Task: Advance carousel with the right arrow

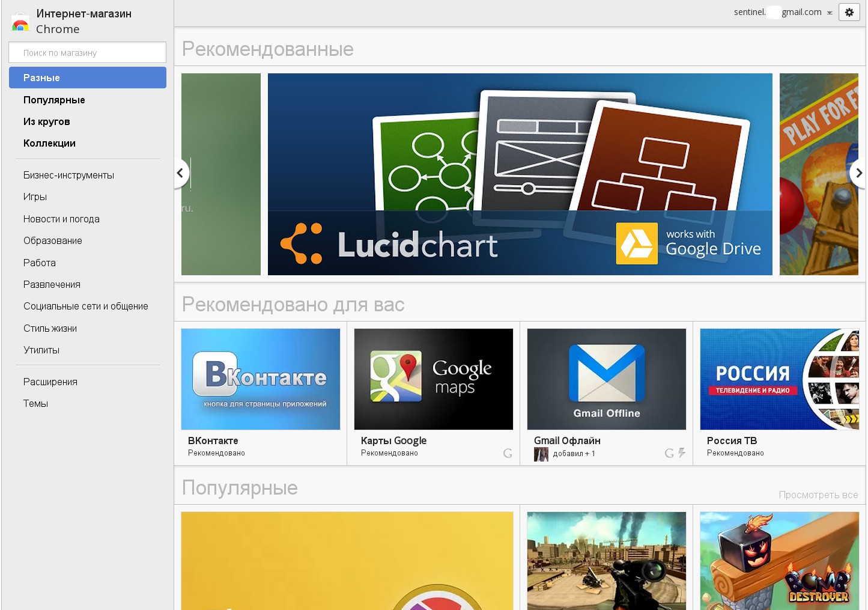Action: [x=858, y=173]
